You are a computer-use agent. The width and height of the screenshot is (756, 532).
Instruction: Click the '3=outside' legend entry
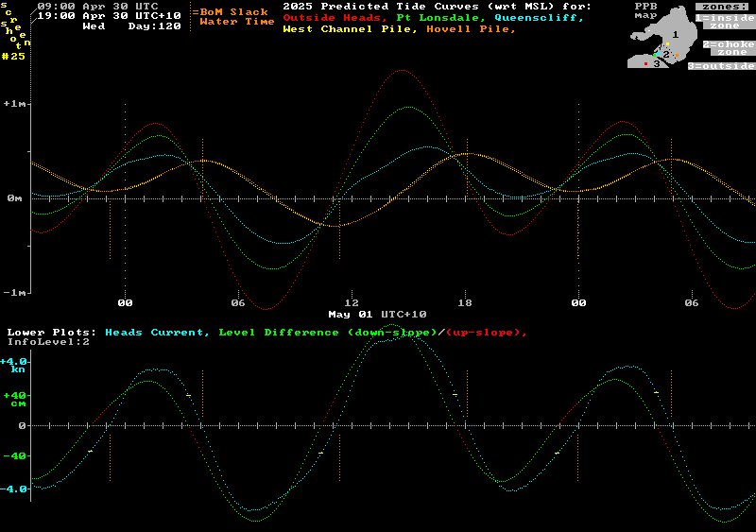click(722, 66)
